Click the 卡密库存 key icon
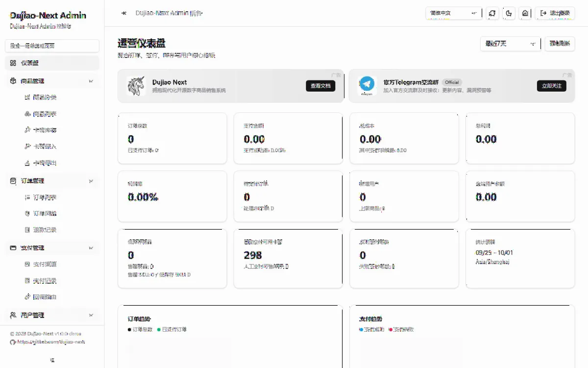This screenshot has height=368, width=588. click(27, 130)
